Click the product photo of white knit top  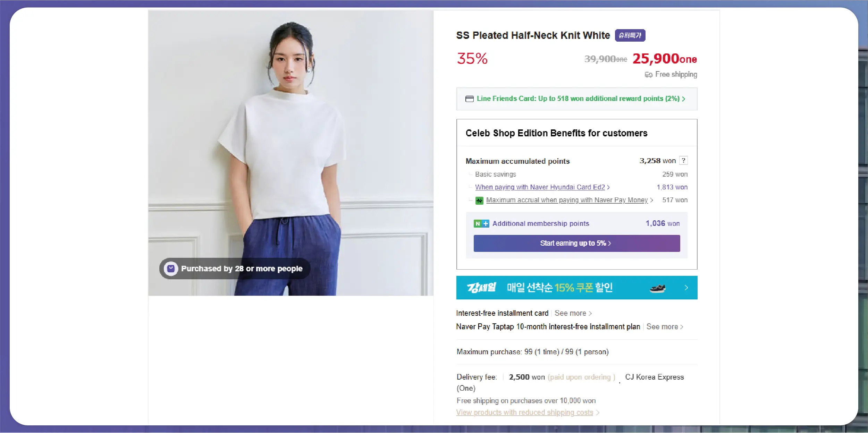[x=290, y=153]
